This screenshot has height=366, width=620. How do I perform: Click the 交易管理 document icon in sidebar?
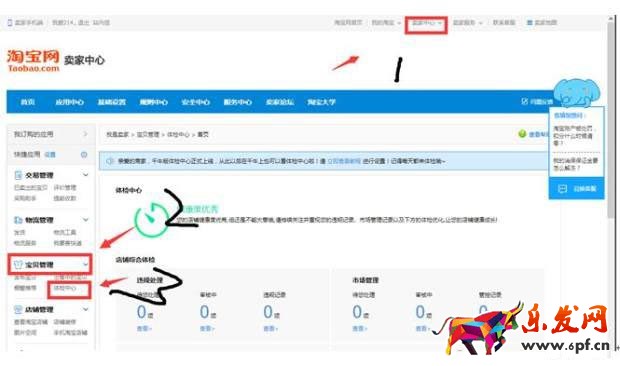click(18, 175)
